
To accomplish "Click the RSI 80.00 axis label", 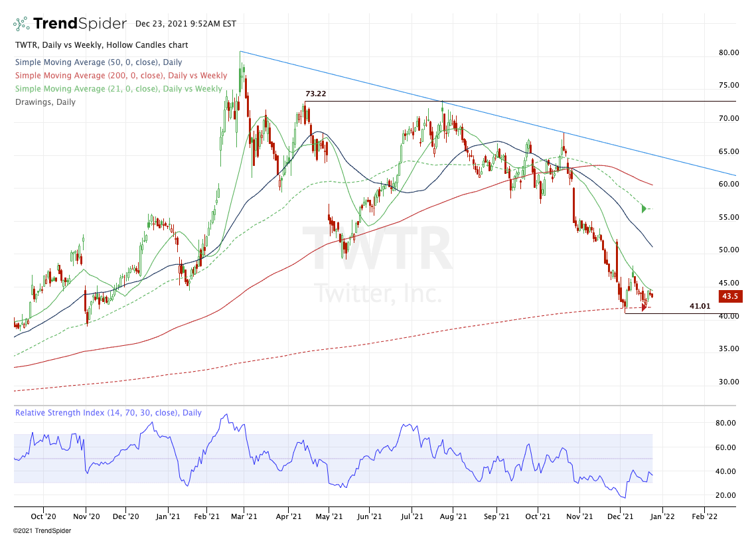I will click(x=725, y=423).
